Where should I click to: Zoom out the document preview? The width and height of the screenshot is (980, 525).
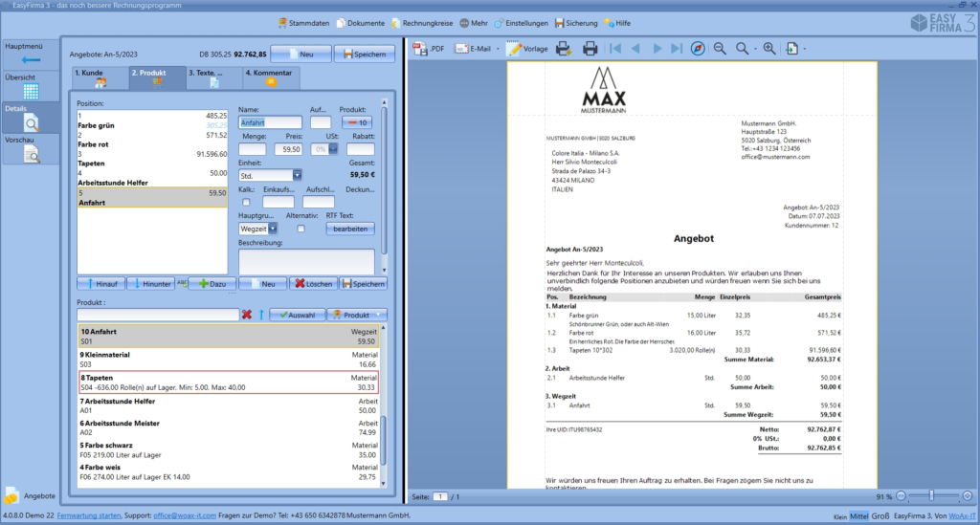(719, 48)
